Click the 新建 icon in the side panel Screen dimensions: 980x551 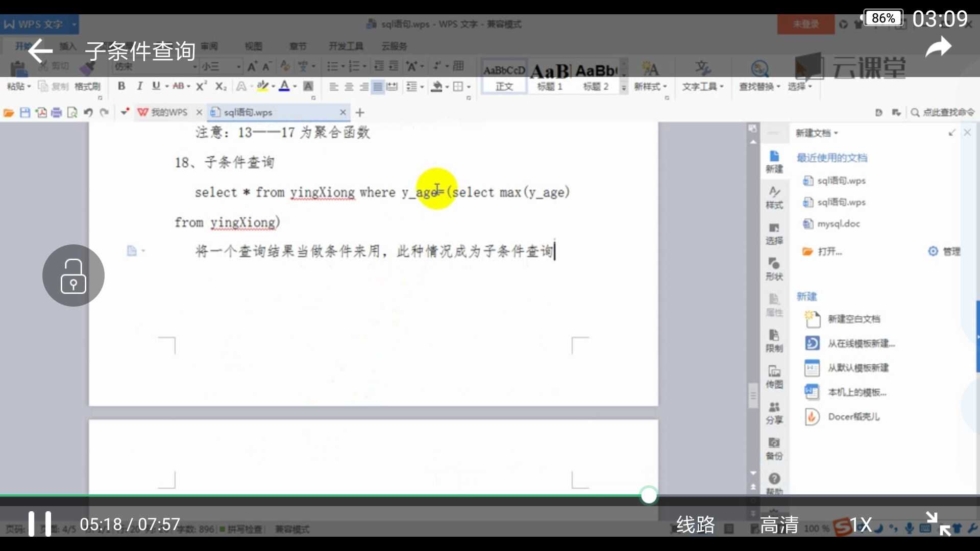(x=774, y=162)
